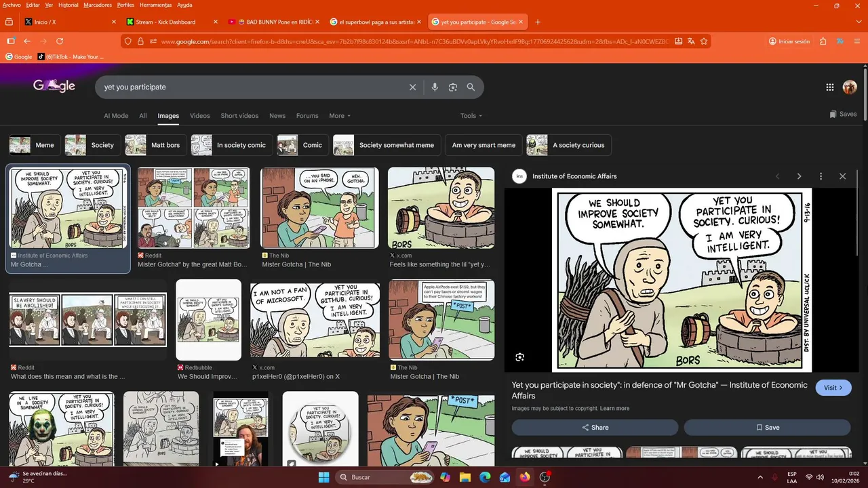Screen dimensions: 868x488
Task: Select the In society comic chip
Action: pos(232,145)
